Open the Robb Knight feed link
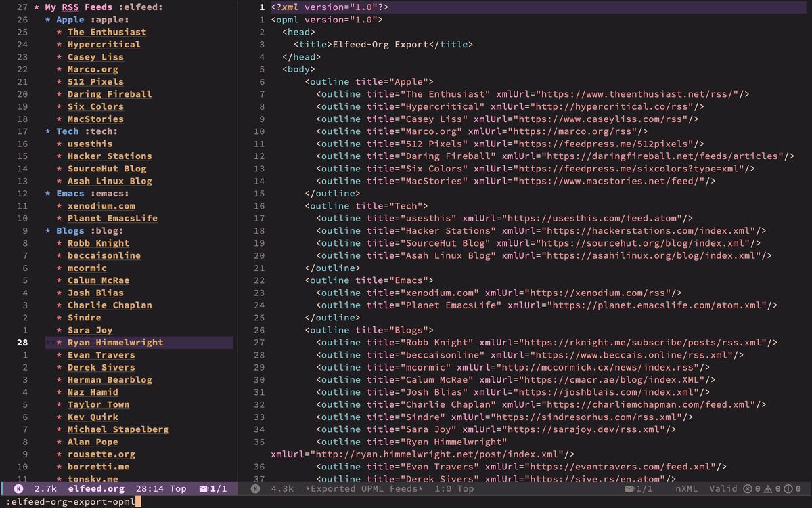The width and height of the screenshot is (812, 508). (x=98, y=243)
